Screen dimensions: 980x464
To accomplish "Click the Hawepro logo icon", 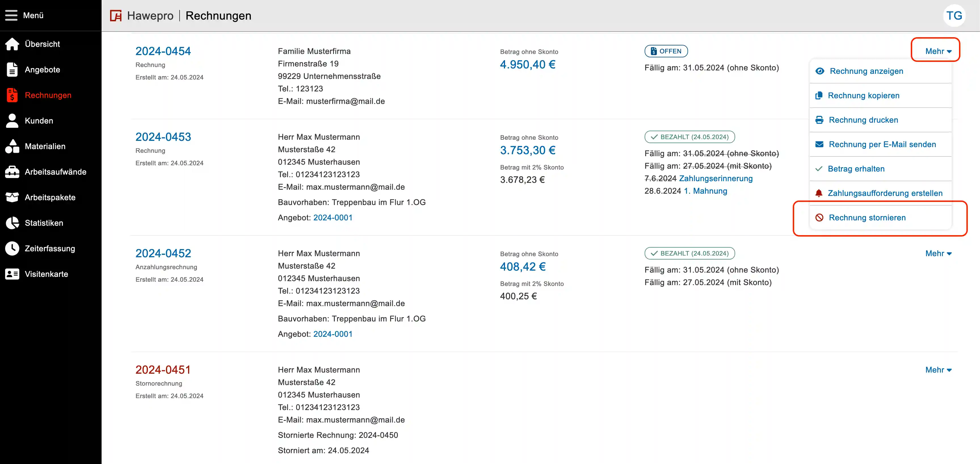I will [x=116, y=16].
